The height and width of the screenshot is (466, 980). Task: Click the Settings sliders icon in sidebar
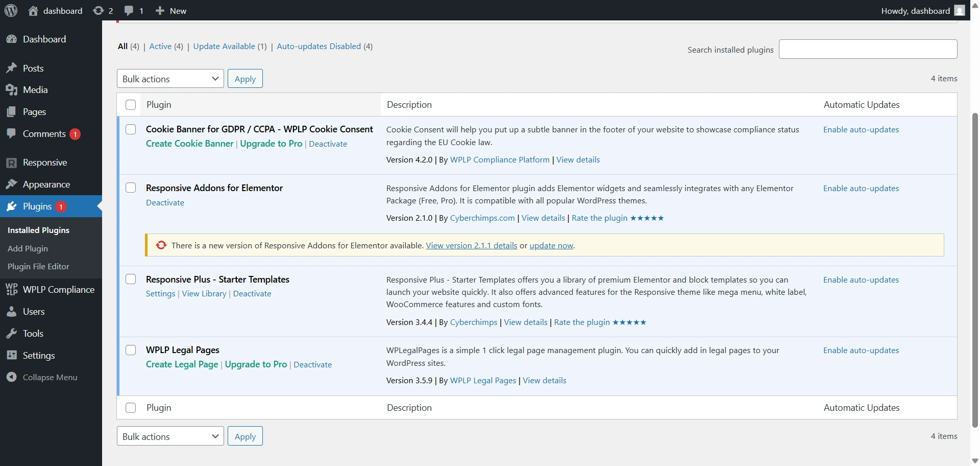click(12, 356)
